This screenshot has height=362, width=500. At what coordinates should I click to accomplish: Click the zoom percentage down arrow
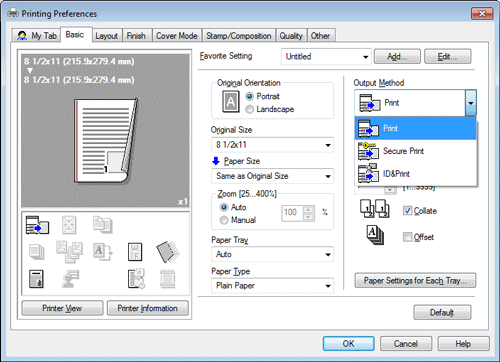[309, 217]
